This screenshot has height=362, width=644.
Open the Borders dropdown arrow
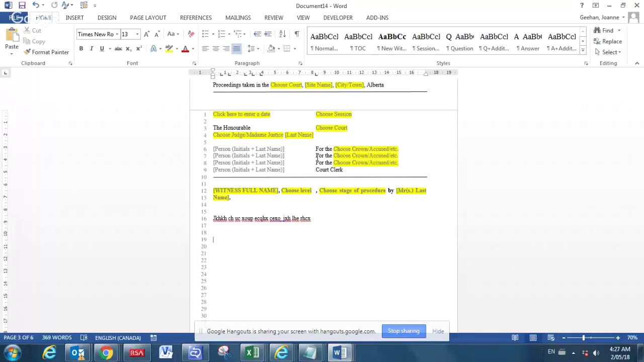295,49
